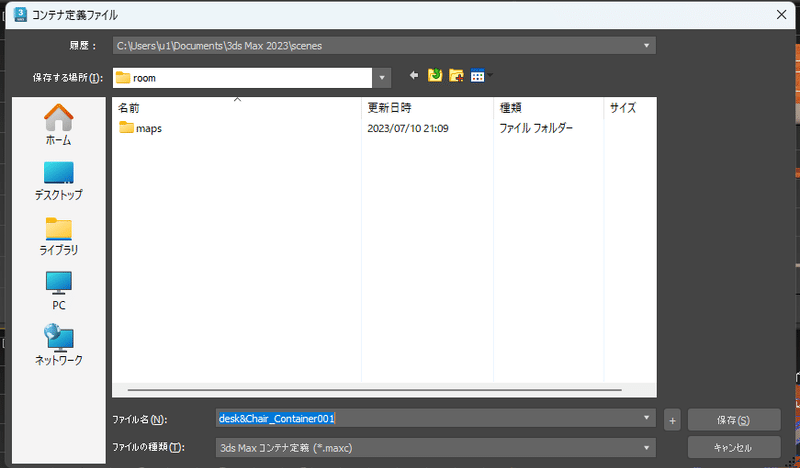Screen dimensions: 800x468
Task: Click the 保存(S) save button
Action: click(734, 420)
